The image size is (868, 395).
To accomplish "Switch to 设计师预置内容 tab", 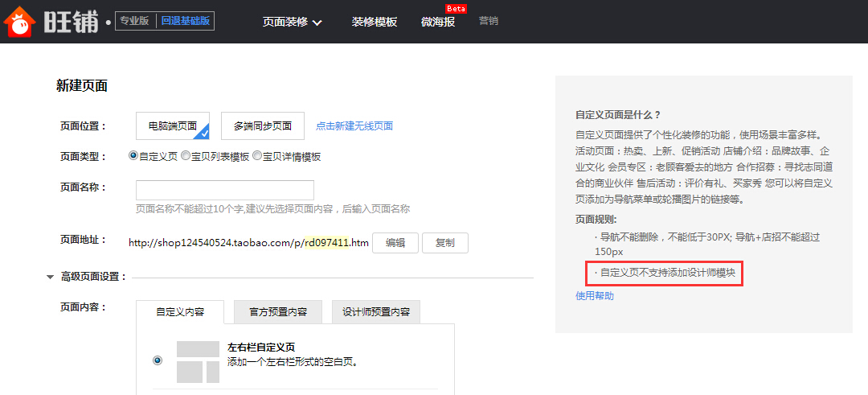I will (x=376, y=312).
